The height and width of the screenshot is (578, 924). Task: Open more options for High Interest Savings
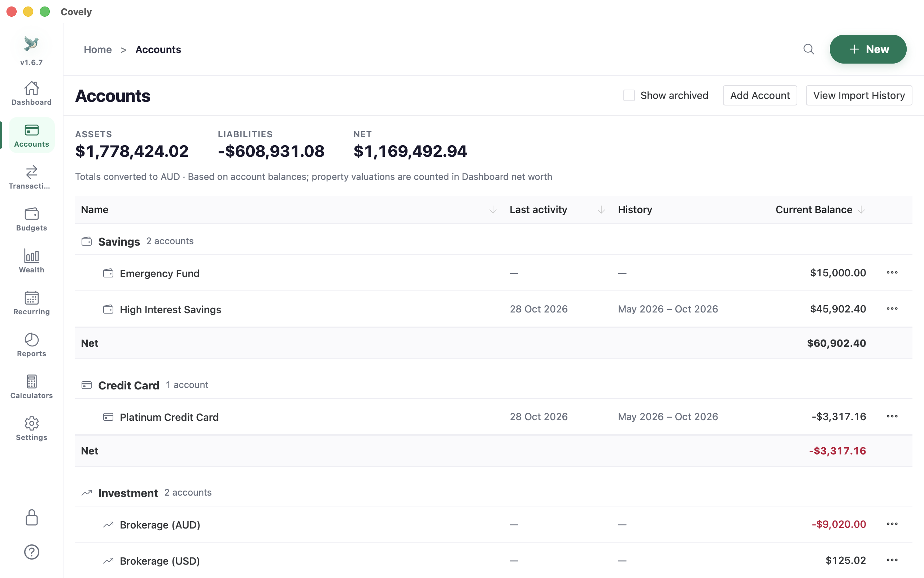[x=892, y=309]
